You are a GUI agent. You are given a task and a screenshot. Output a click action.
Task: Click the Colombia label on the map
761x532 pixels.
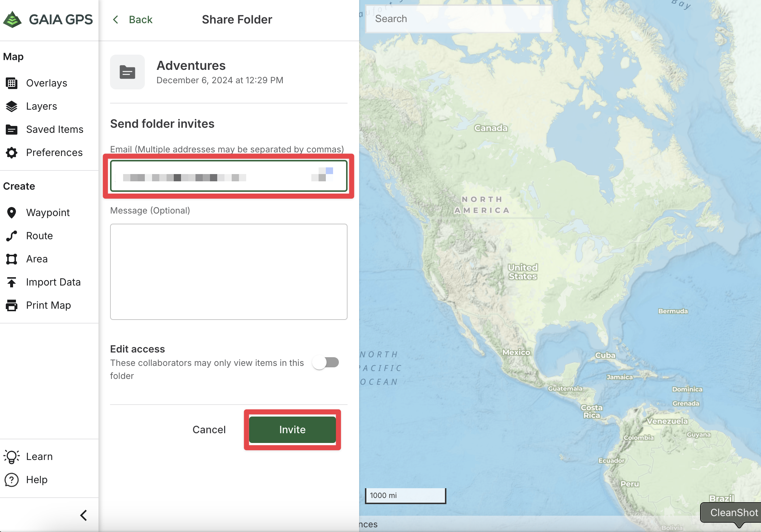pos(639,438)
